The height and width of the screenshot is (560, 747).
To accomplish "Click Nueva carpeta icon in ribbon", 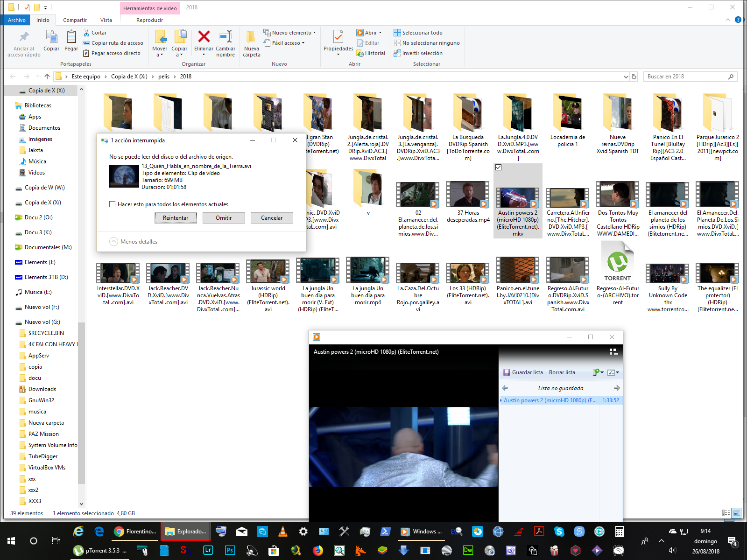I will point(251,37).
